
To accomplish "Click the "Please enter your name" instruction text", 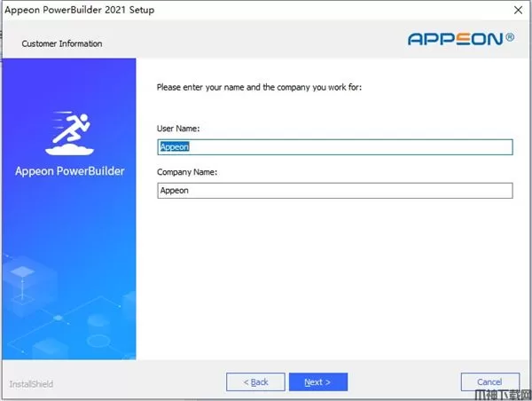I will 259,87.
